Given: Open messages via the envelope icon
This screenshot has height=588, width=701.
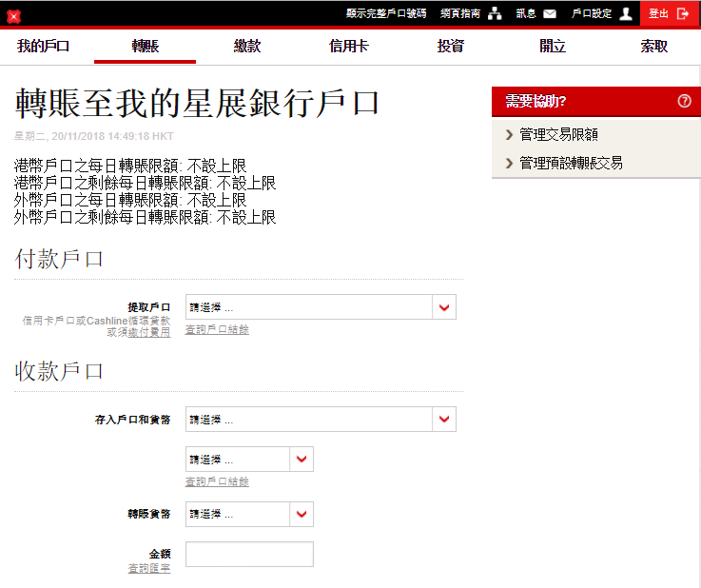Looking at the screenshot, I should tap(550, 14).
